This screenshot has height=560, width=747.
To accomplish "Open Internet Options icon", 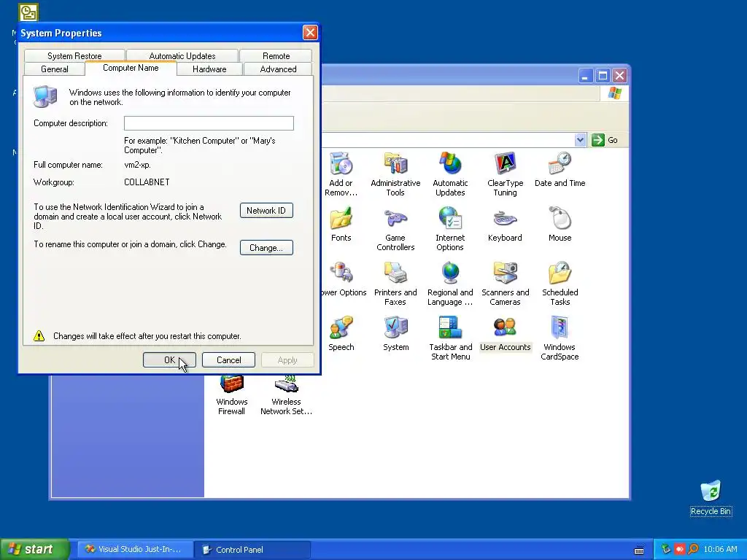I will click(450, 229).
